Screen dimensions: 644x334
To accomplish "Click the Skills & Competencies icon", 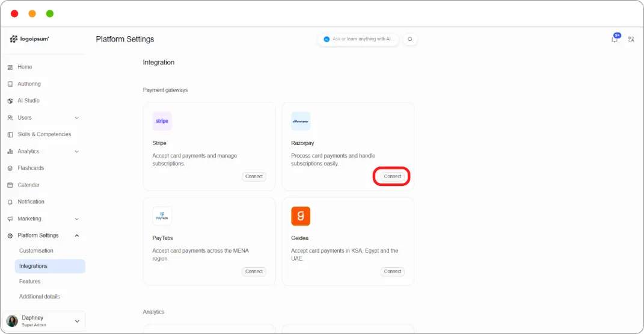I will click(10, 135).
